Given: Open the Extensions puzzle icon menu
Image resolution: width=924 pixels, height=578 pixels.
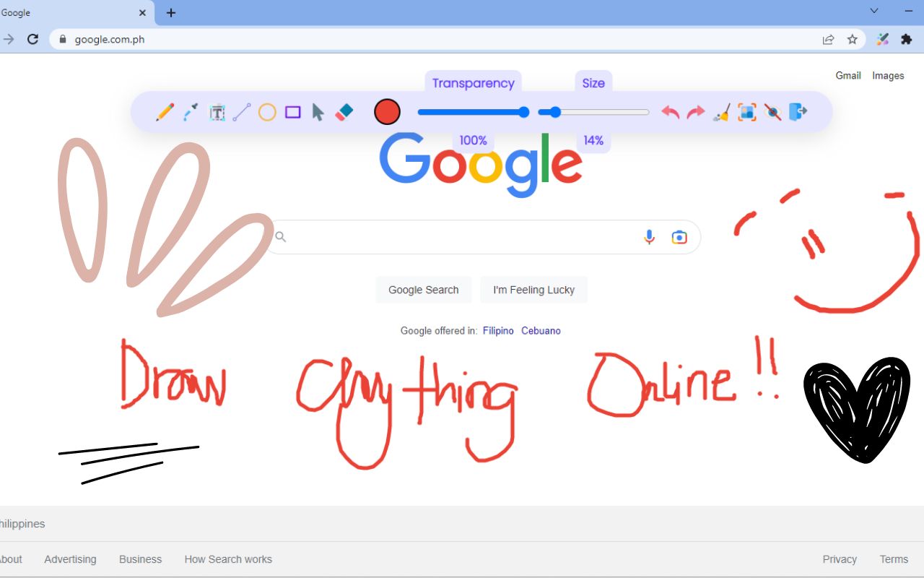Looking at the screenshot, I should [907, 40].
